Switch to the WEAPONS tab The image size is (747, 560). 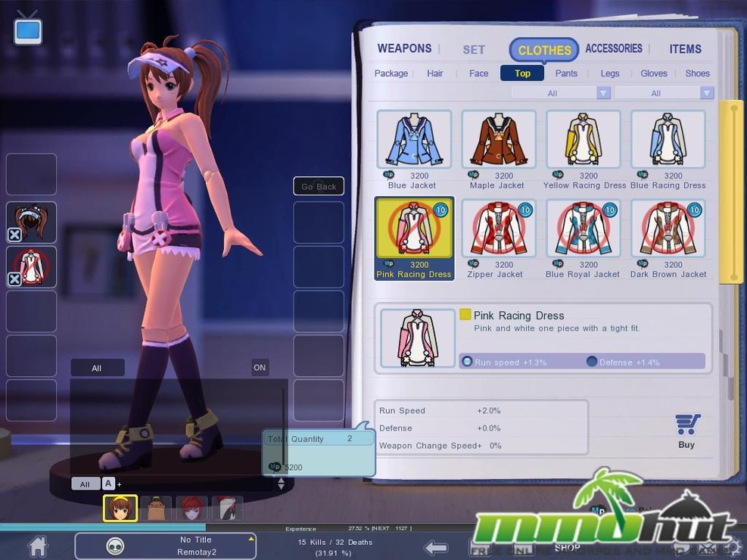click(404, 48)
